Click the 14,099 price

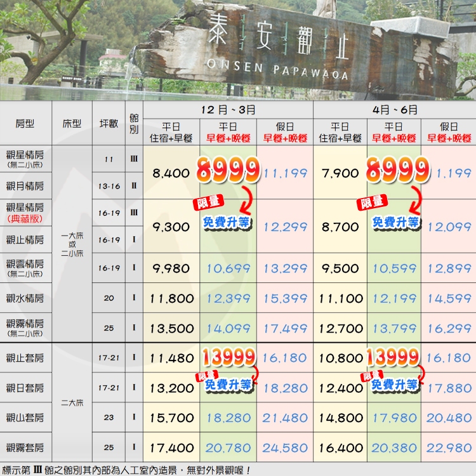tap(228, 328)
